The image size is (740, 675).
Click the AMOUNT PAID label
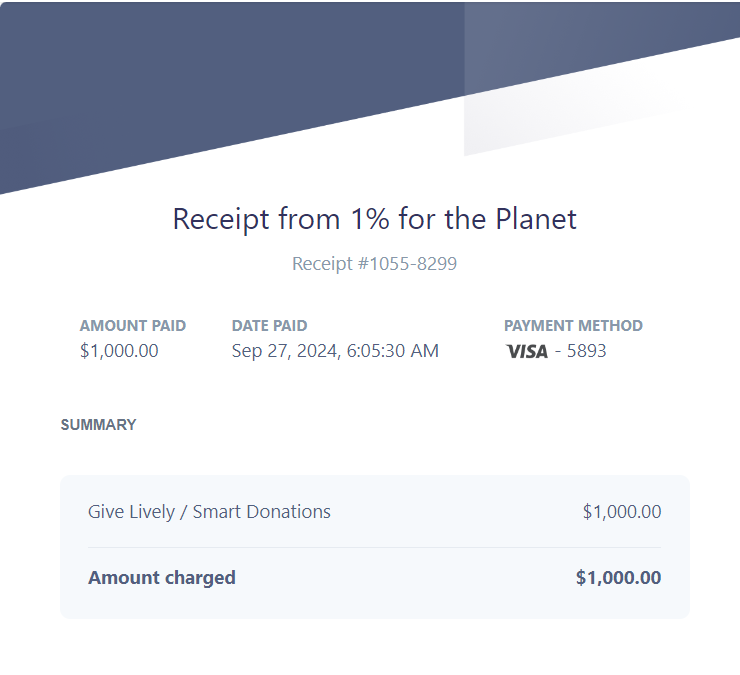tap(133, 326)
